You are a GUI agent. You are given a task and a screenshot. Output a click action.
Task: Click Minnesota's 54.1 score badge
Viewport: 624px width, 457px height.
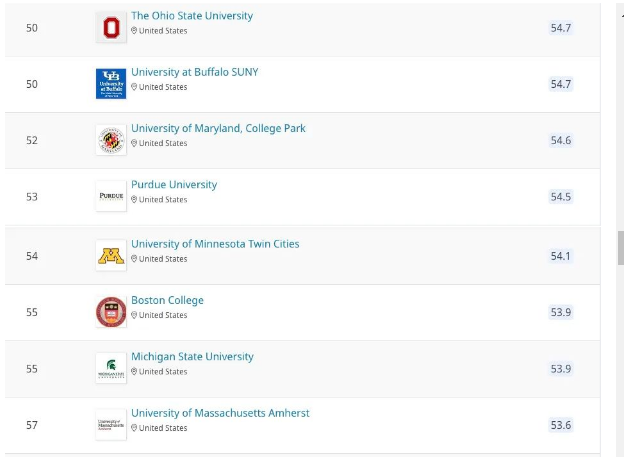(561, 256)
